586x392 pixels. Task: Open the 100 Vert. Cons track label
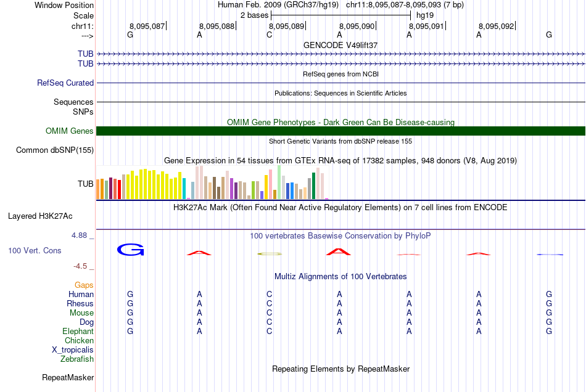(x=35, y=250)
